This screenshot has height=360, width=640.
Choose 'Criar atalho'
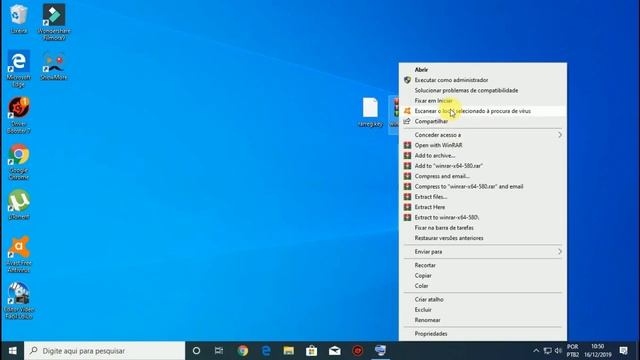click(x=483, y=299)
